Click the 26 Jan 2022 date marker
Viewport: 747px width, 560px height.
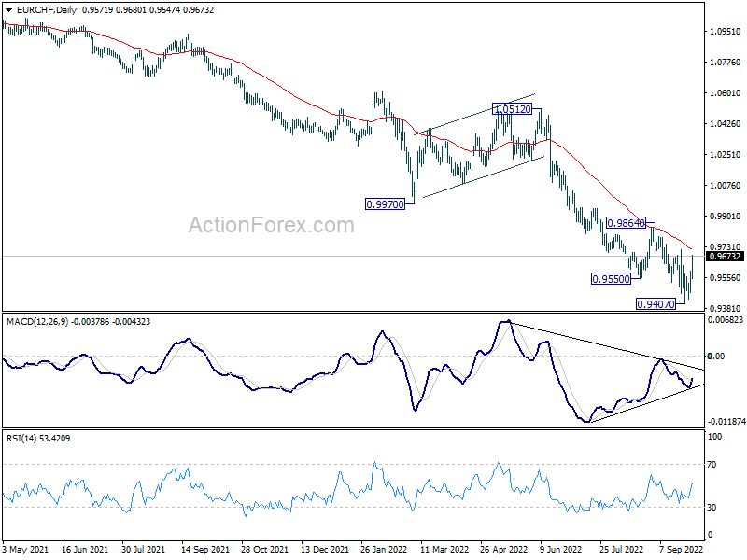pyautogui.click(x=384, y=549)
